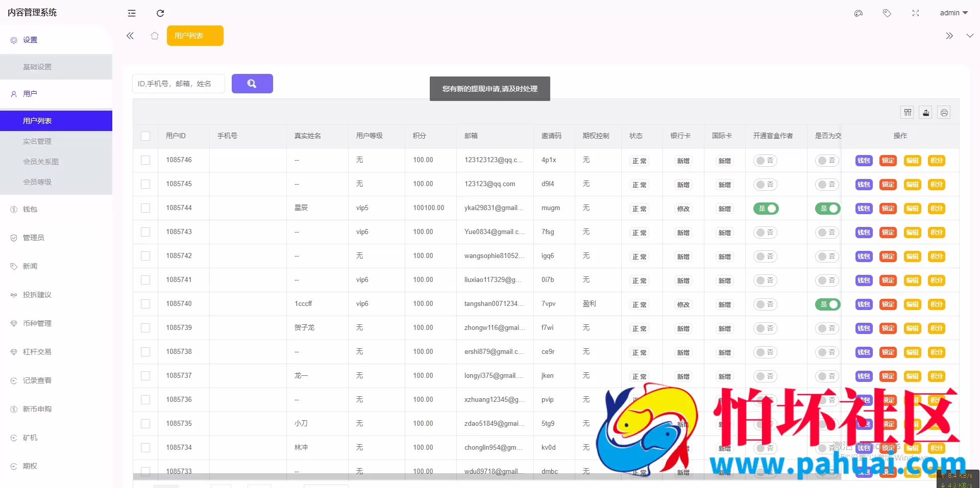Click 新增 bank card for user 1085745
The image size is (980, 488).
click(x=683, y=185)
